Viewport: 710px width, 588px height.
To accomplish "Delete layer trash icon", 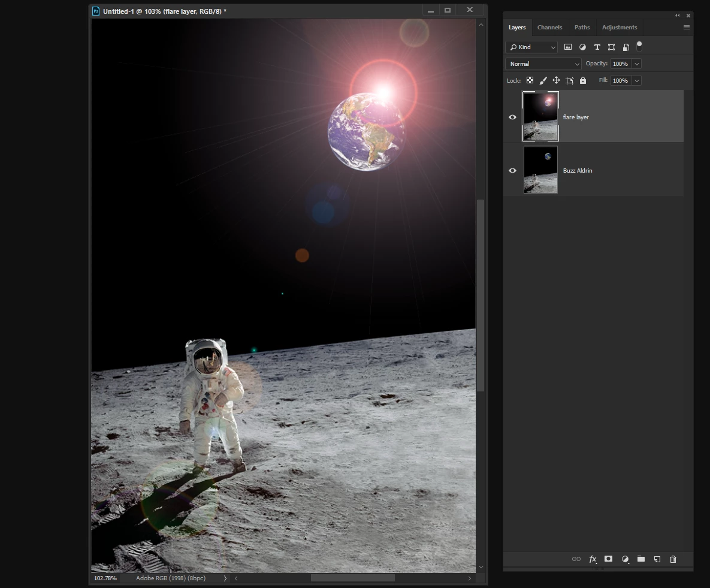I will [673, 559].
